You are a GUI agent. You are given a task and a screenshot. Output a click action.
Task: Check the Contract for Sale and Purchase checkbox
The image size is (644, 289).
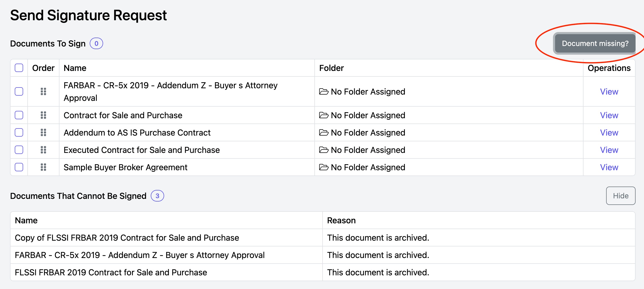(x=19, y=115)
